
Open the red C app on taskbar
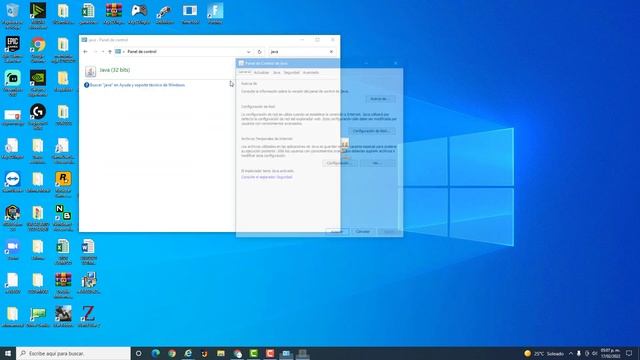point(270,353)
